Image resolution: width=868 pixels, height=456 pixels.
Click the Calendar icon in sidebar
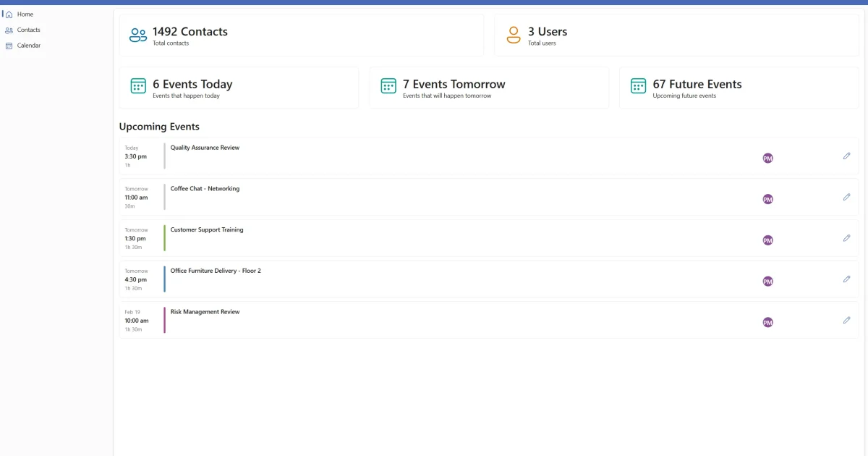(x=9, y=46)
